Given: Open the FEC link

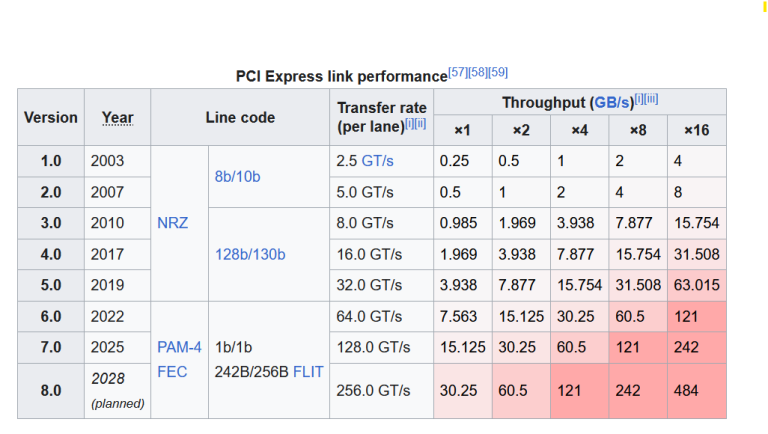Looking at the screenshot, I should tap(172, 372).
